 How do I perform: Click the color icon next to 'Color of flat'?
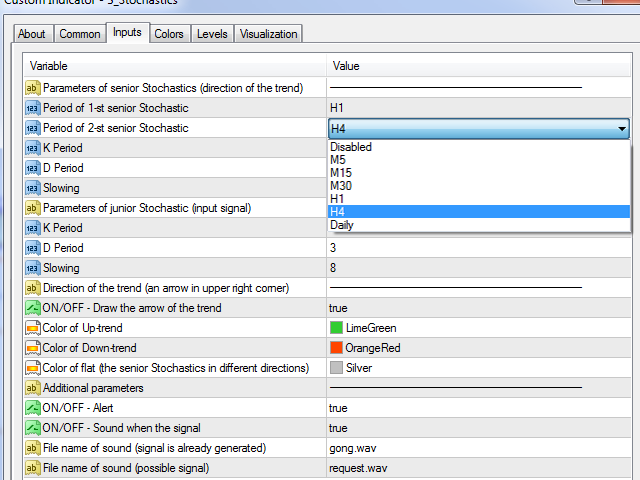click(33, 368)
